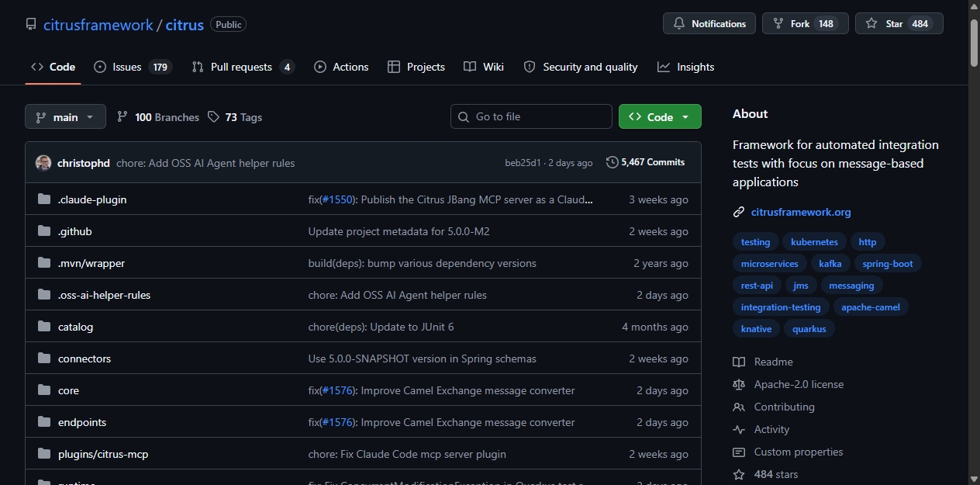This screenshot has width=980, height=485.
Task: Click the pulse icon beside Activity
Action: (x=739, y=429)
